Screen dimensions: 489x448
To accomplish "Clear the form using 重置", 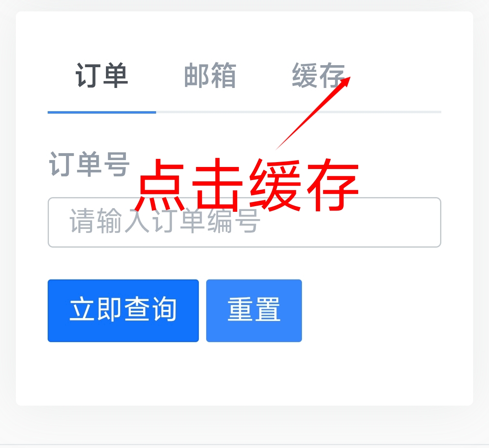I will click(254, 310).
